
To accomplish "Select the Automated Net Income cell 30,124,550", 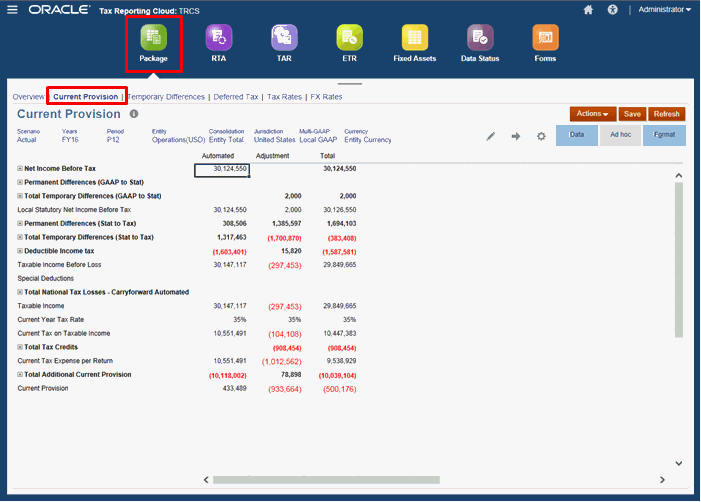I will coord(222,170).
